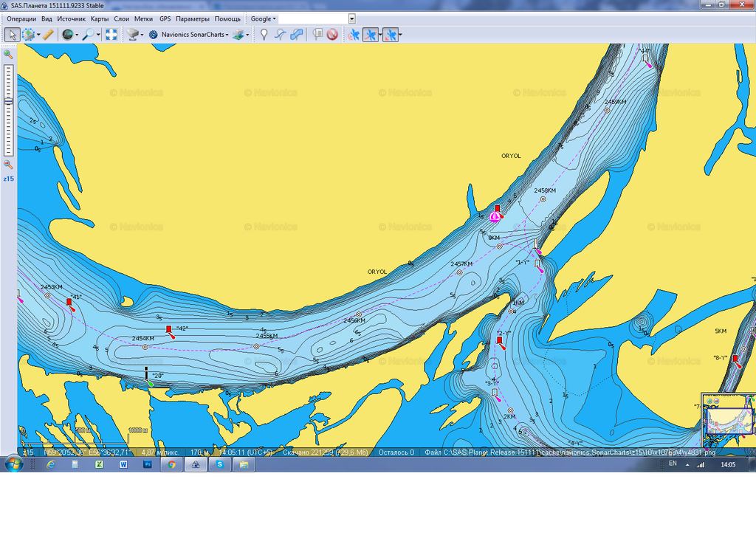756x544 pixels.
Task: Open the Помощь menu
Action: pyautogui.click(x=227, y=18)
